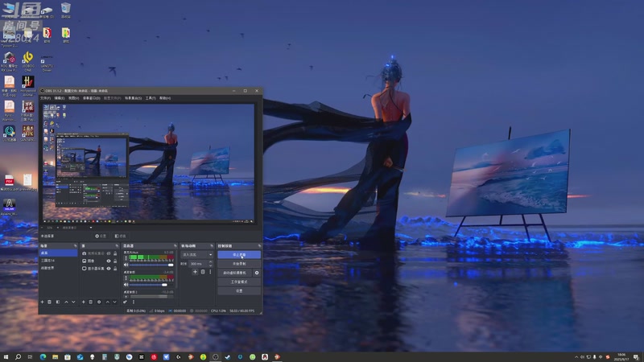Click the blue Stop Streaming button
This screenshot has width=644, height=362.
(x=239, y=255)
